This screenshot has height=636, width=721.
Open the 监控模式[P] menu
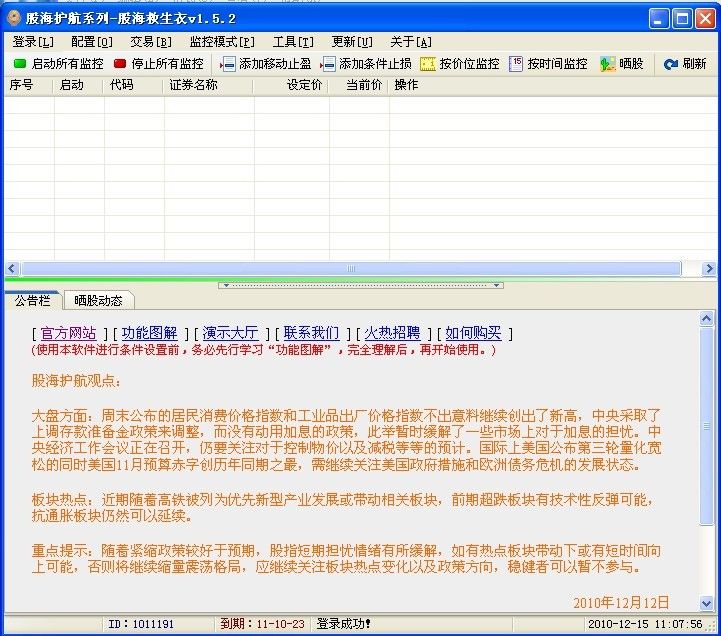[x=222, y=42]
